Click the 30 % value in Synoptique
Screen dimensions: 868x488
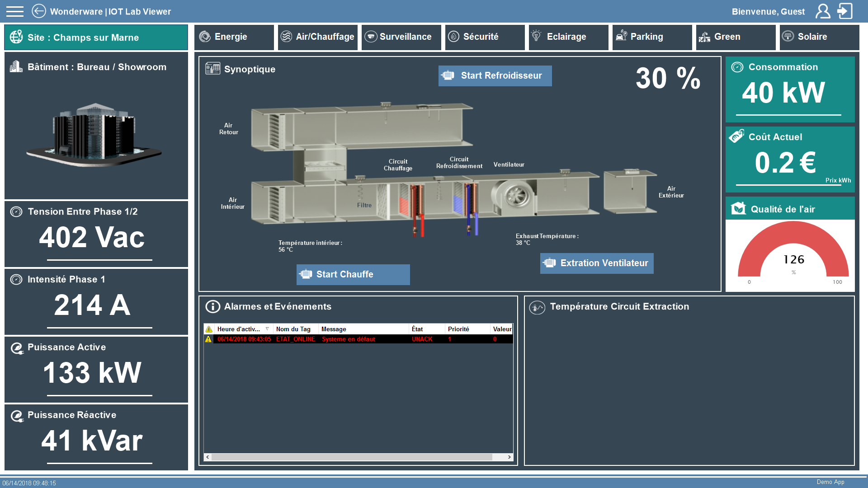[x=668, y=78]
